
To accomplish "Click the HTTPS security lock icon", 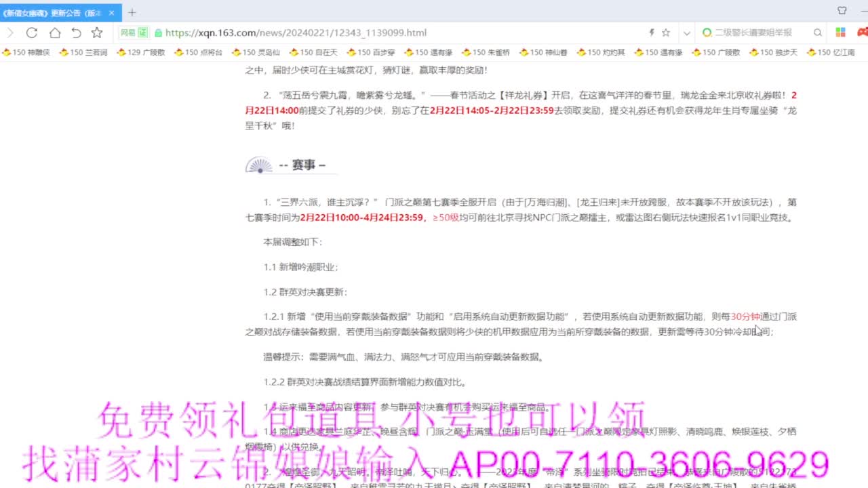I will [159, 32].
